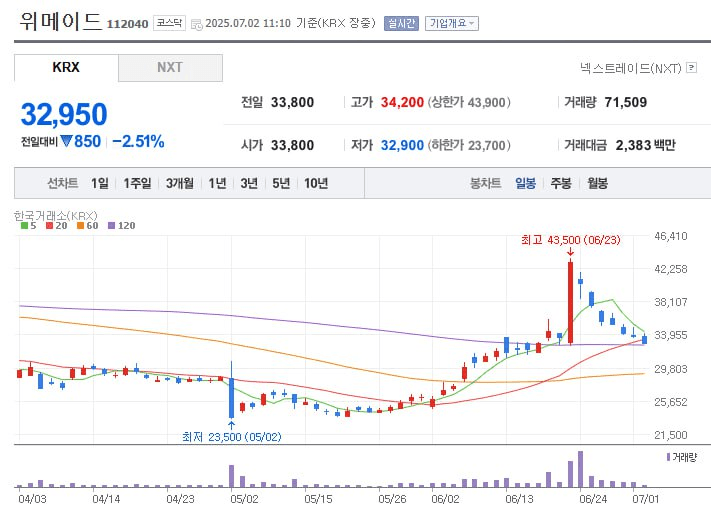Viewport: 711px width, 519px height.
Task: Select the 주봉 weekly candle chart
Action: coord(561,183)
